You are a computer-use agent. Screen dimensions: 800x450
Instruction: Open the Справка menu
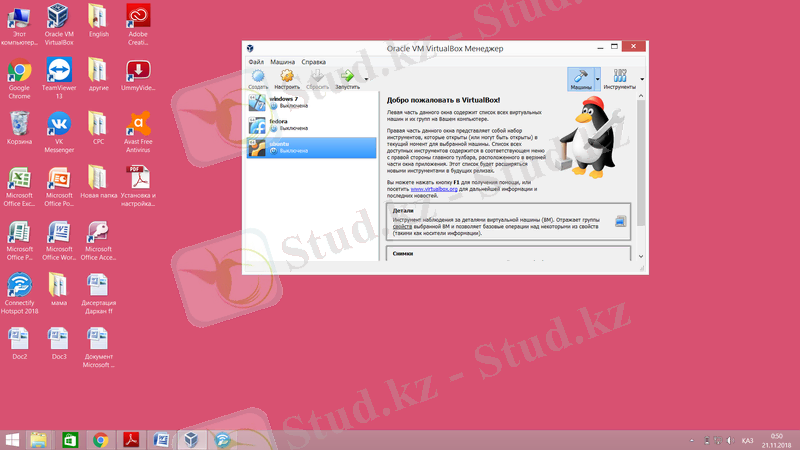pos(313,62)
